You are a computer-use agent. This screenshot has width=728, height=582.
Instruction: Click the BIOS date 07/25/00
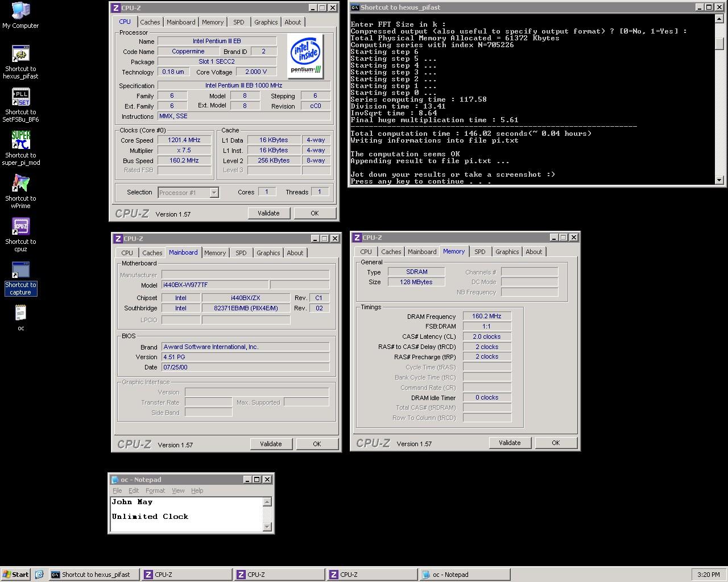(x=245, y=367)
